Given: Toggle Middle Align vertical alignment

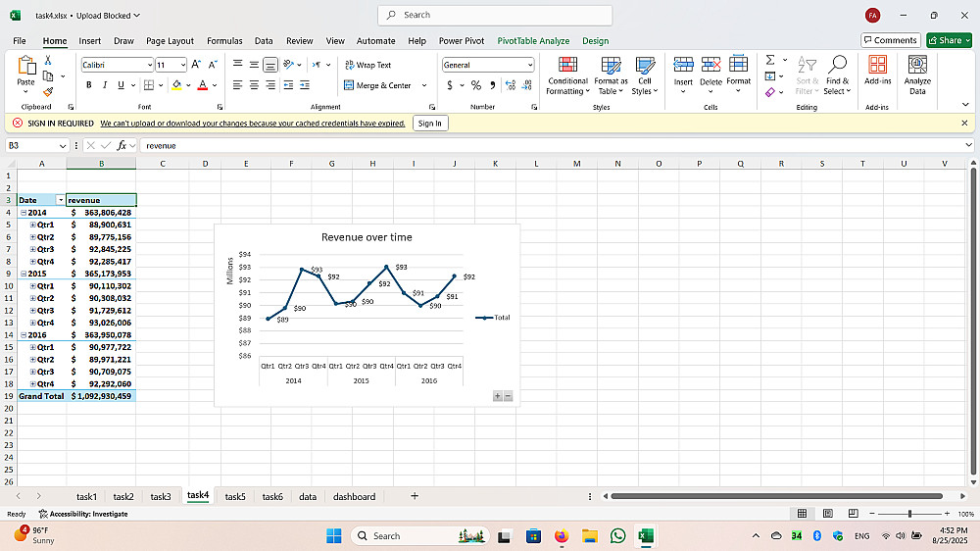Looking at the screenshot, I should 254,65.
